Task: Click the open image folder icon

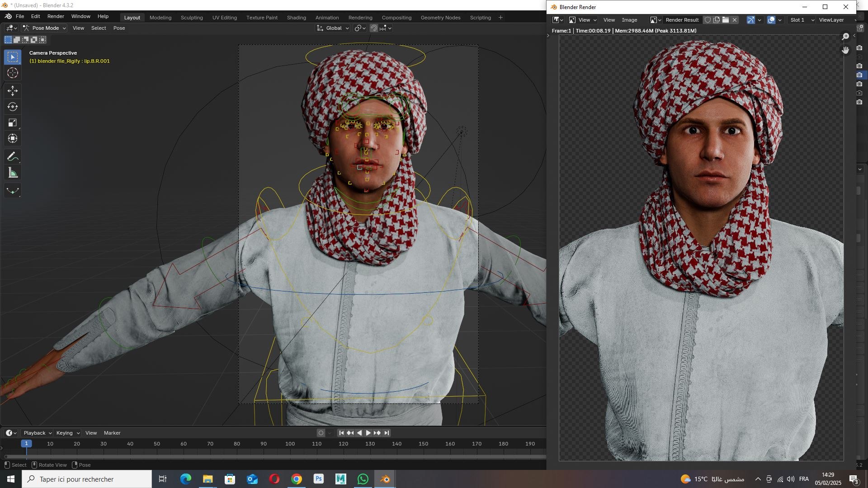Action: click(726, 20)
